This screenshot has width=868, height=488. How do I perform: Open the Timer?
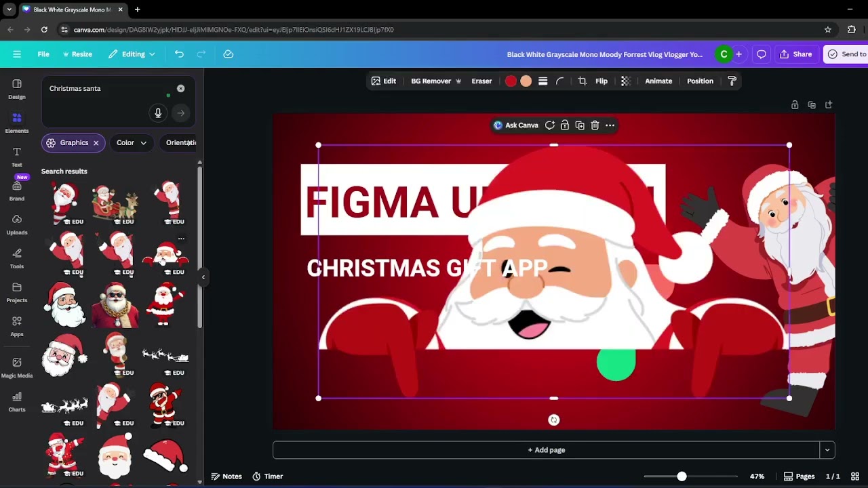(268, 476)
